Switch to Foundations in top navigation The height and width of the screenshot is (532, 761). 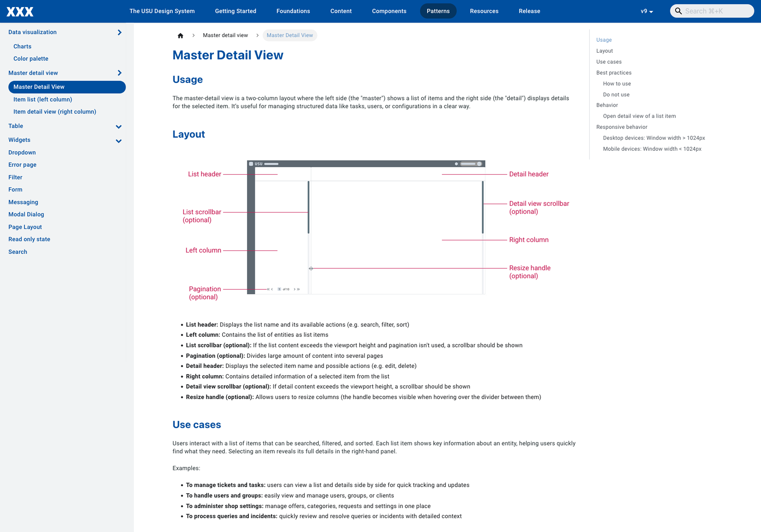[x=293, y=11]
